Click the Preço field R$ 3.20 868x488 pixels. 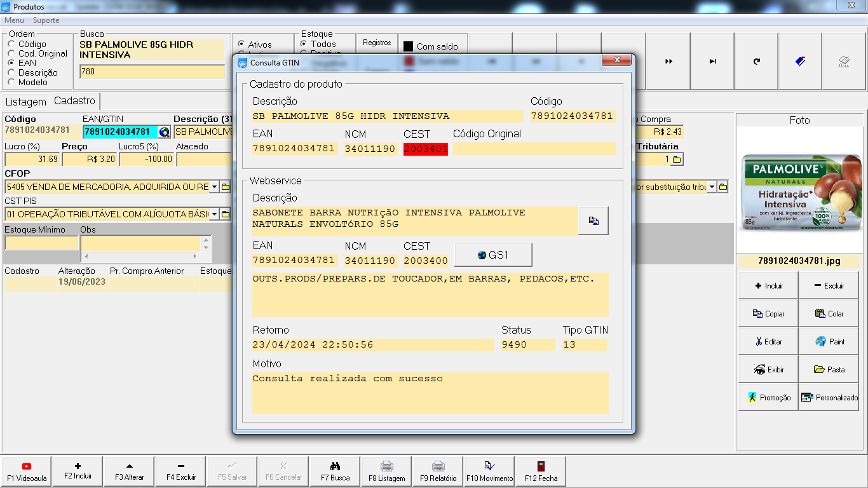[89, 159]
